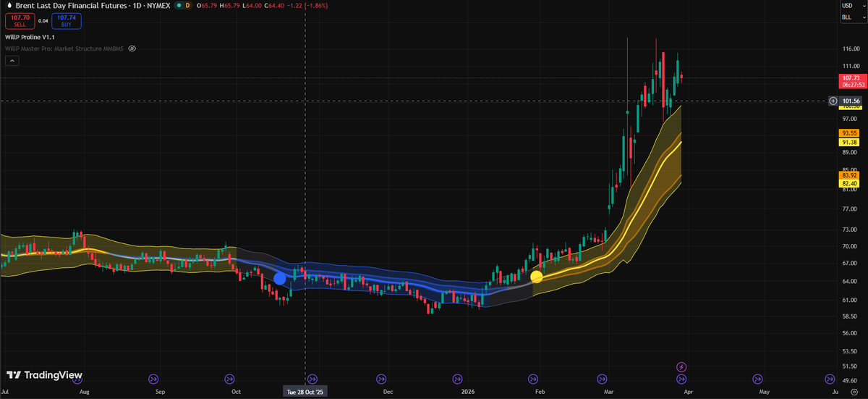The height and width of the screenshot is (399, 868).
Task: Open chart settings gear at axis corner
Action: click(854, 390)
